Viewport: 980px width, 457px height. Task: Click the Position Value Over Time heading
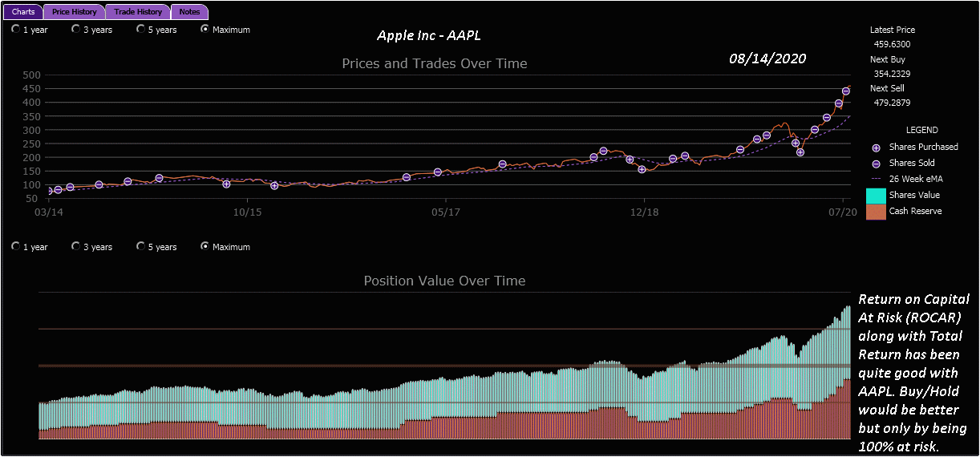[x=444, y=281]
